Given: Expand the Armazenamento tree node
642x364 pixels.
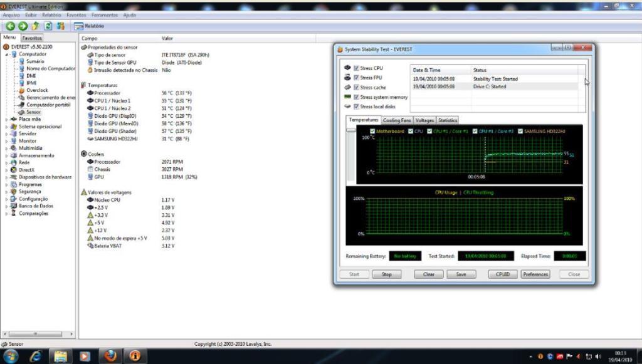Looking at the screenshot, I should (6, 156).
